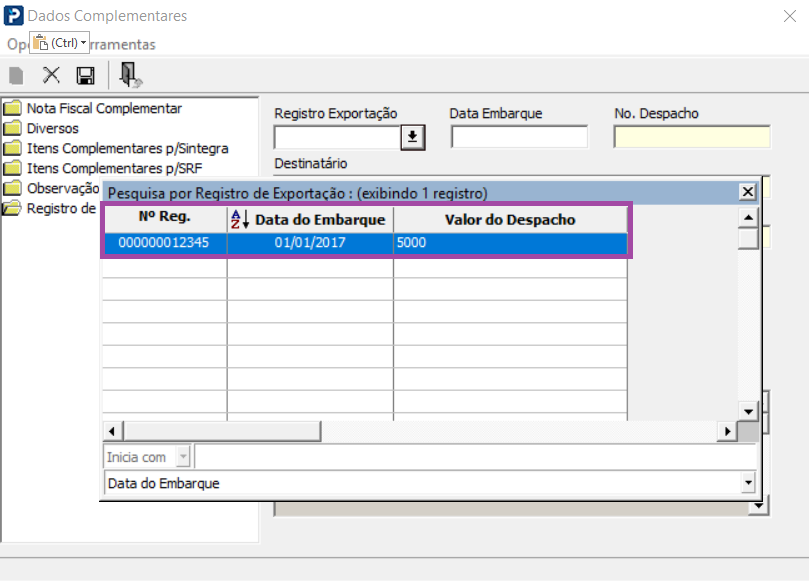Click the Exit door toolbar icon
Viewport: 809px width, 581px height.
(130, 75)
